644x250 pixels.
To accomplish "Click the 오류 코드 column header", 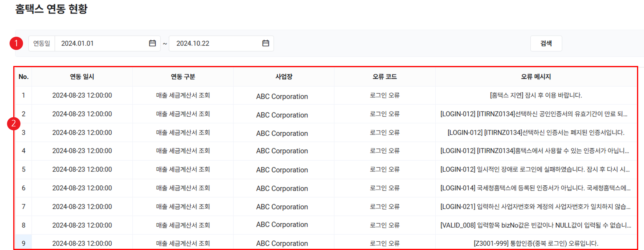I will pos(384,77).
